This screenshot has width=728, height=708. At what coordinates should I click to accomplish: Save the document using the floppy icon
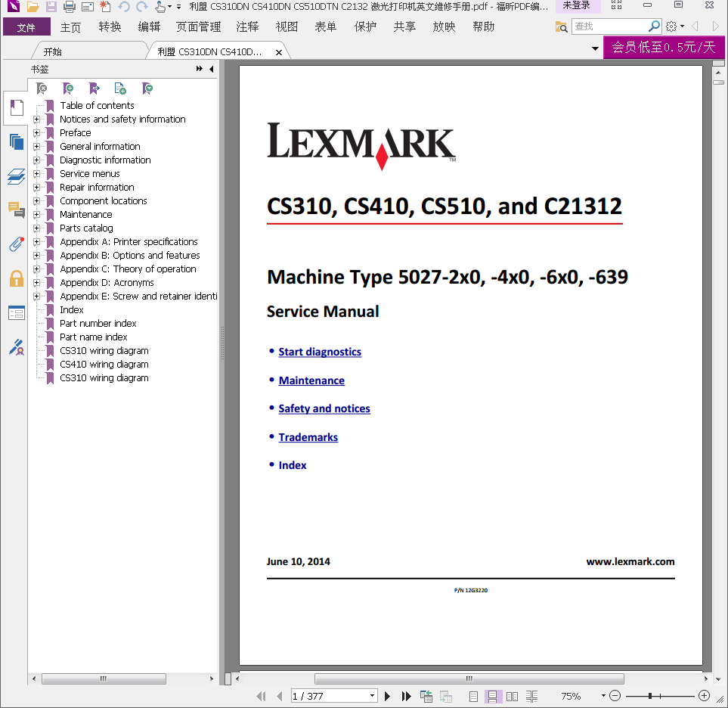pos(51,7)
